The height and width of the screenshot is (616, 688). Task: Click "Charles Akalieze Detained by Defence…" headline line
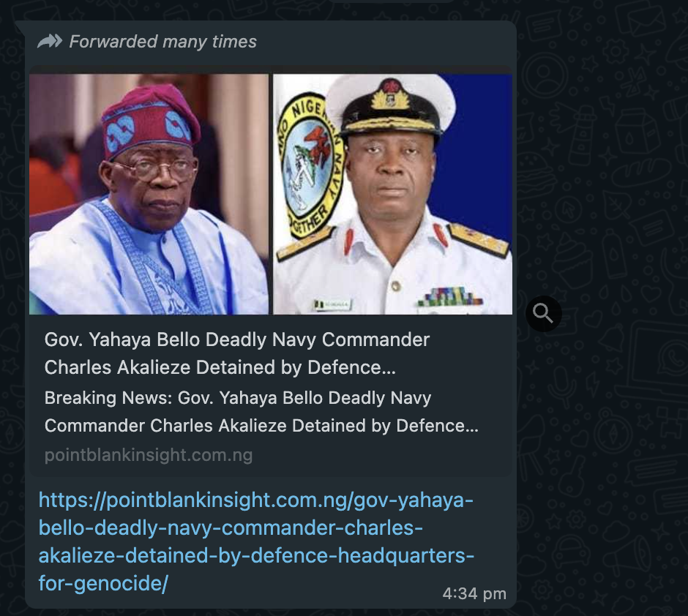[220, 367]
